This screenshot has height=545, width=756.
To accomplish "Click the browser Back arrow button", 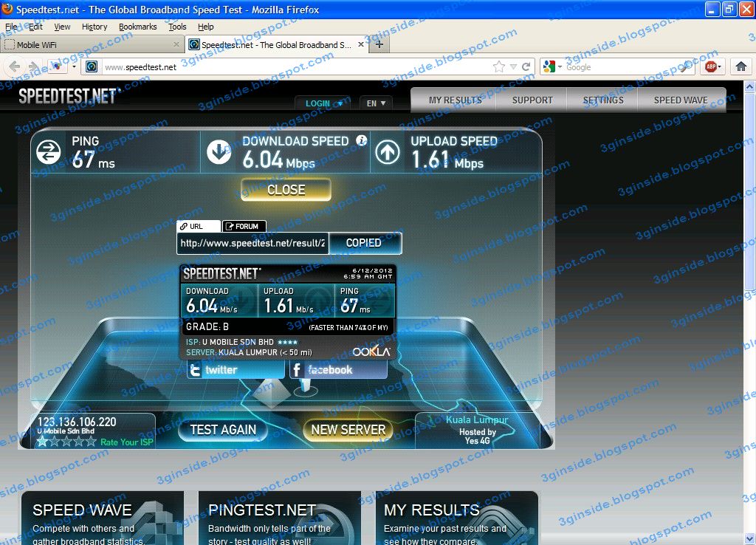I will point(15,66).
